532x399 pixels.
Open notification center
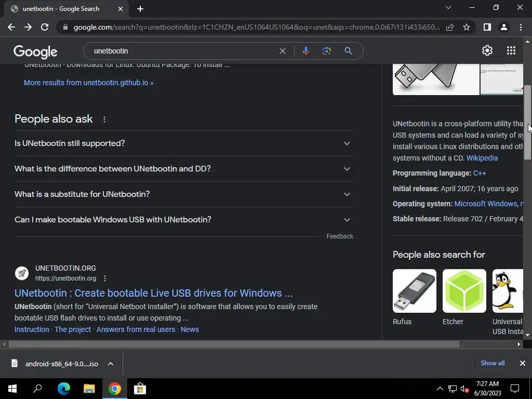pyautogui.click(x=515, y=389)
